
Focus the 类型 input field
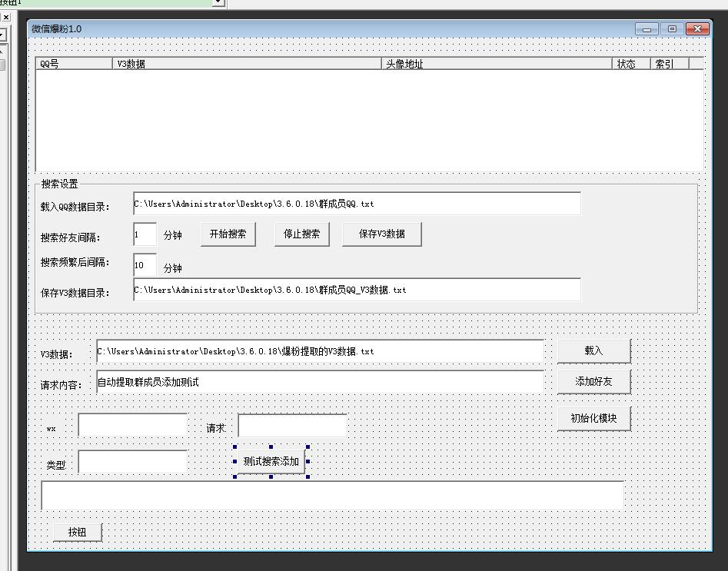[x=133, y=462]
